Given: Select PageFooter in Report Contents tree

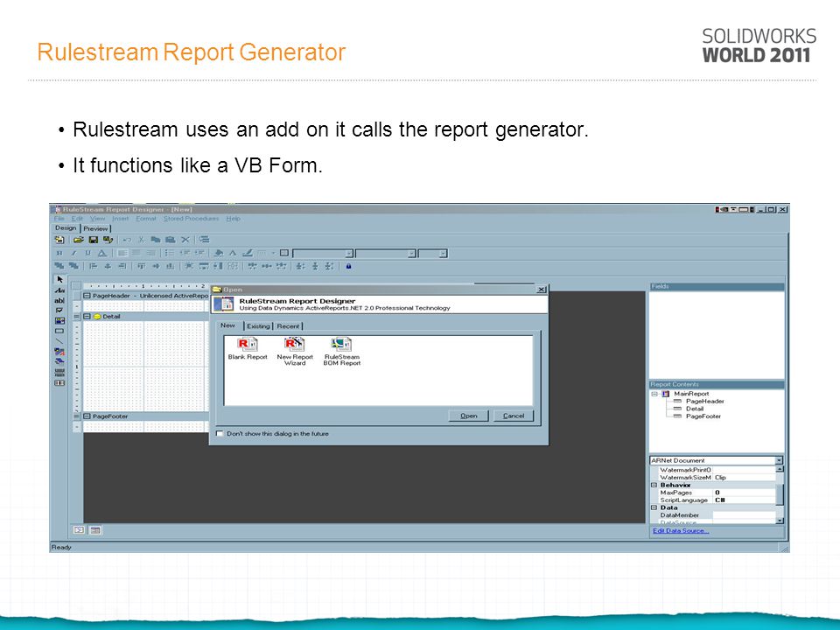Looking at the screenshot, I should [703, 416].
